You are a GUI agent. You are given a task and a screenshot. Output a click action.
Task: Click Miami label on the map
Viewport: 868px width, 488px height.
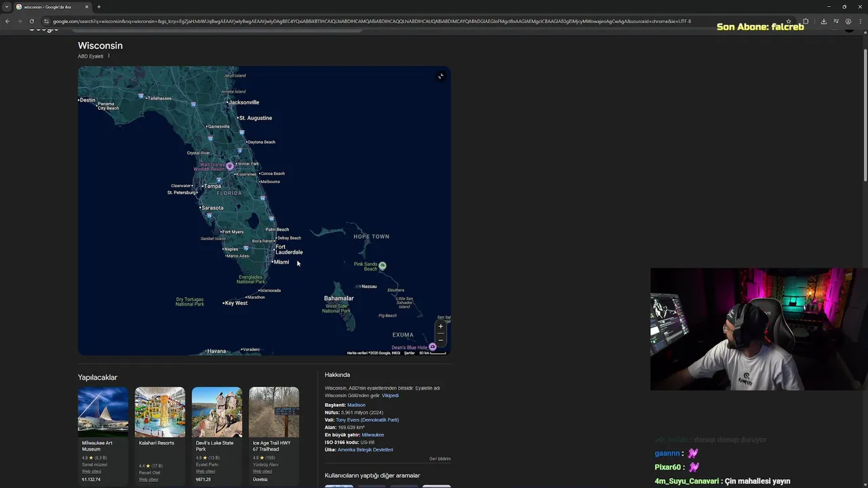281,262
